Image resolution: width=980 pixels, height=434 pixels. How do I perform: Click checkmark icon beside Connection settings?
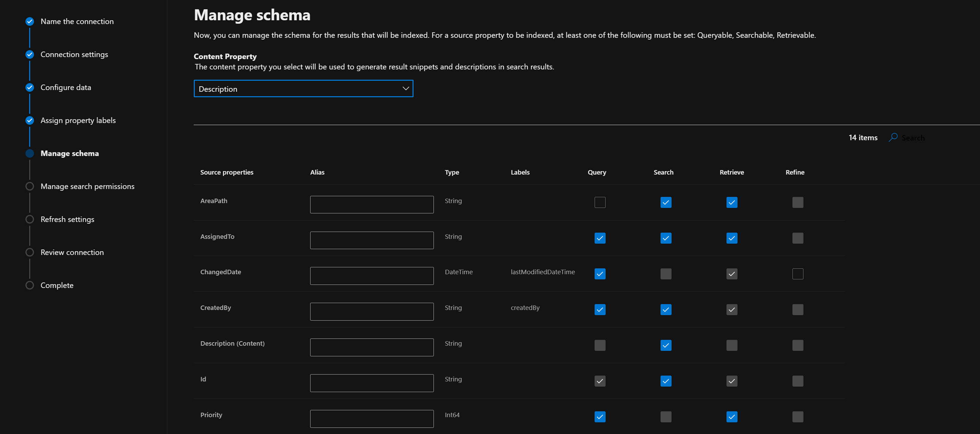click(30, 54)
